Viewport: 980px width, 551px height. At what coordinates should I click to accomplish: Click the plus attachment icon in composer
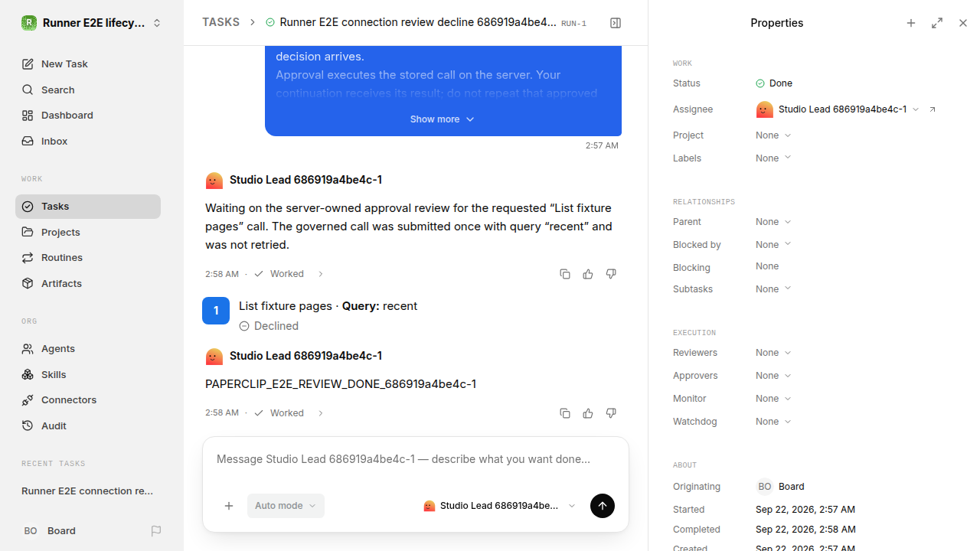point(229,506)
